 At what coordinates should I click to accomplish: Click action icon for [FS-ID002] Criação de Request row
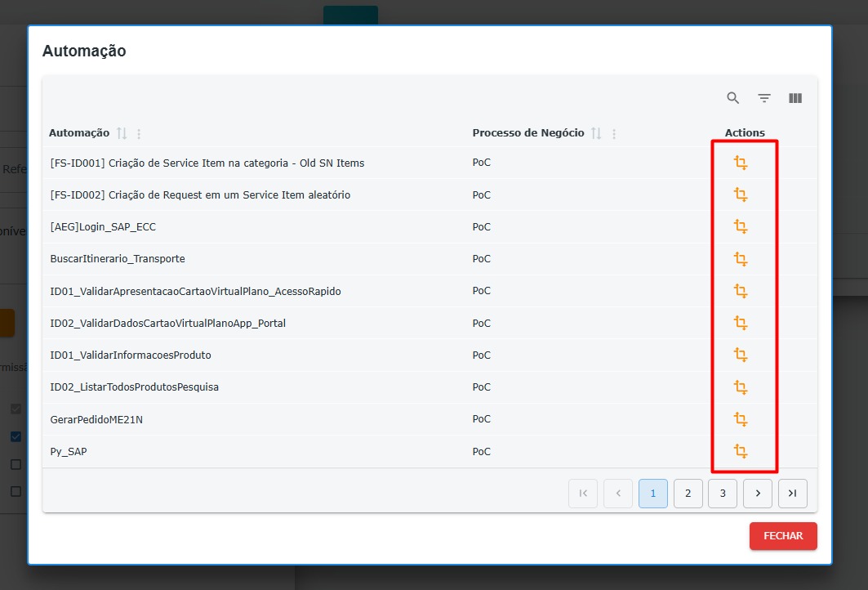coord(741,194)
